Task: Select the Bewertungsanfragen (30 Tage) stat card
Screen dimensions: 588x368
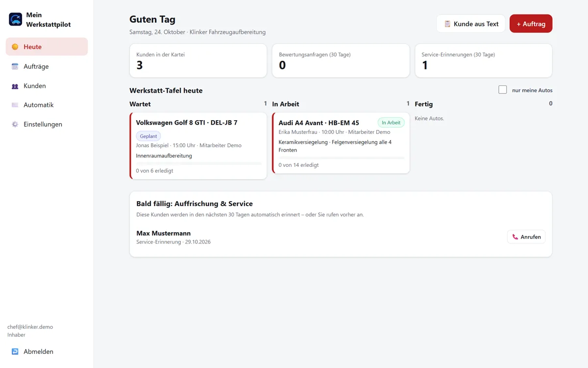Action: [x=341, y=61]
